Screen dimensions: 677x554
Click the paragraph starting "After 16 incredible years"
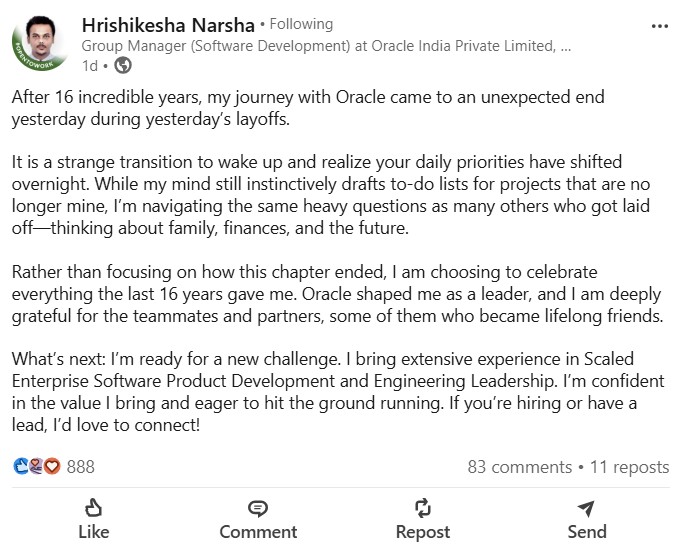click(309, 108)
